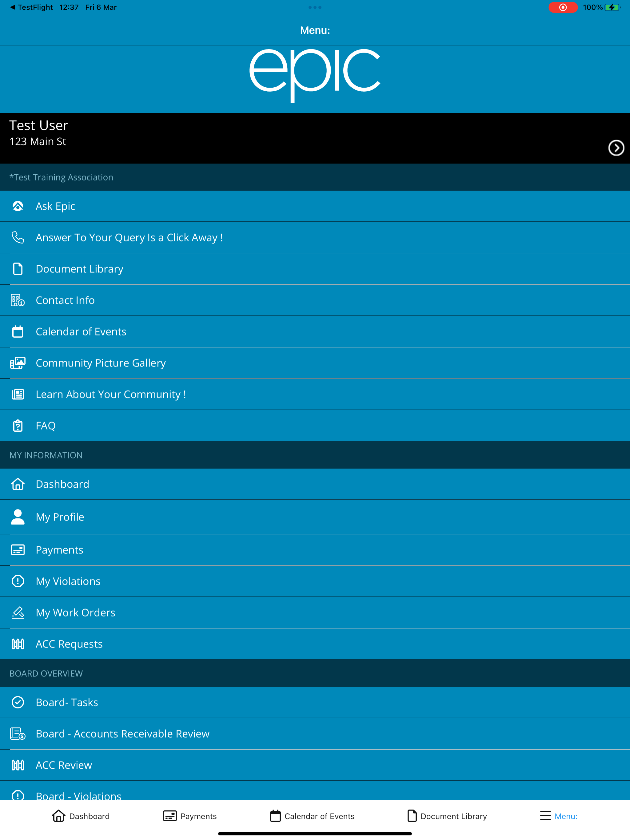Select Answer To Your Query Is a Click Away
The width and height of the screenshot is (630, 840).
tap(315, 237)
